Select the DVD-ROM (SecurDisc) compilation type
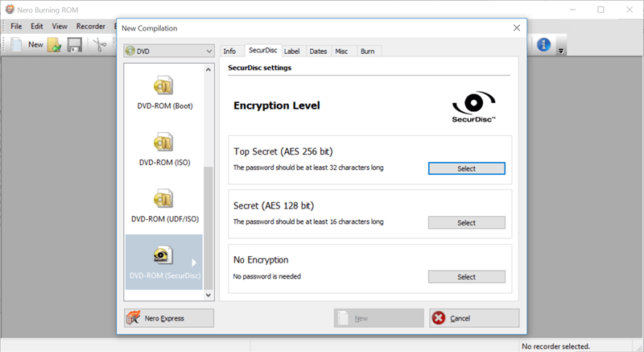The image size is (644, 352). click(165, 263)
